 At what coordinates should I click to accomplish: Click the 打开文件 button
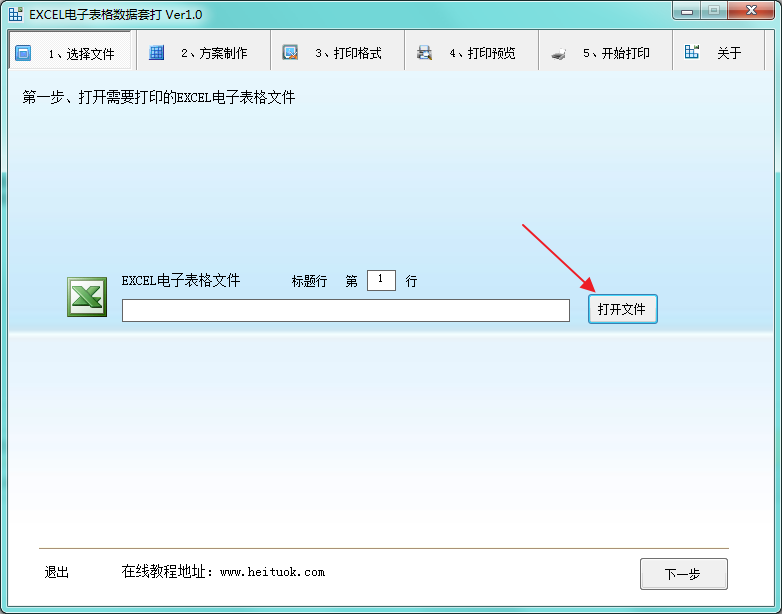pos(623,309)
